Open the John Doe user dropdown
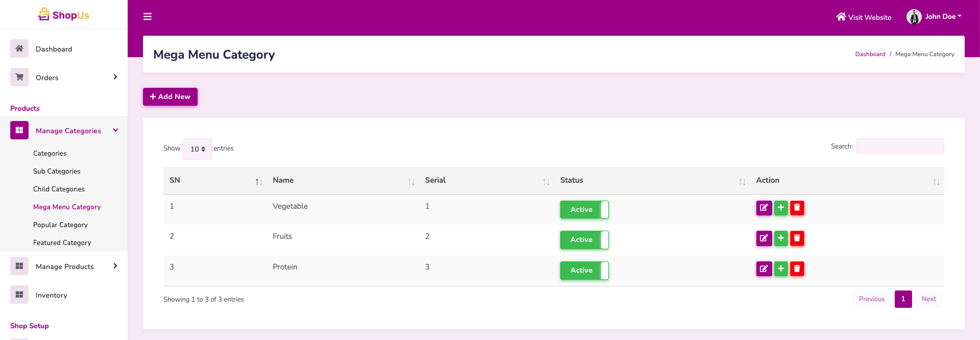 point(934,17)
